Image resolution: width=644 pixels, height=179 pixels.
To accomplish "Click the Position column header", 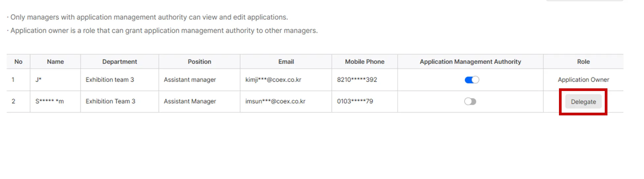I will (199, 62).
